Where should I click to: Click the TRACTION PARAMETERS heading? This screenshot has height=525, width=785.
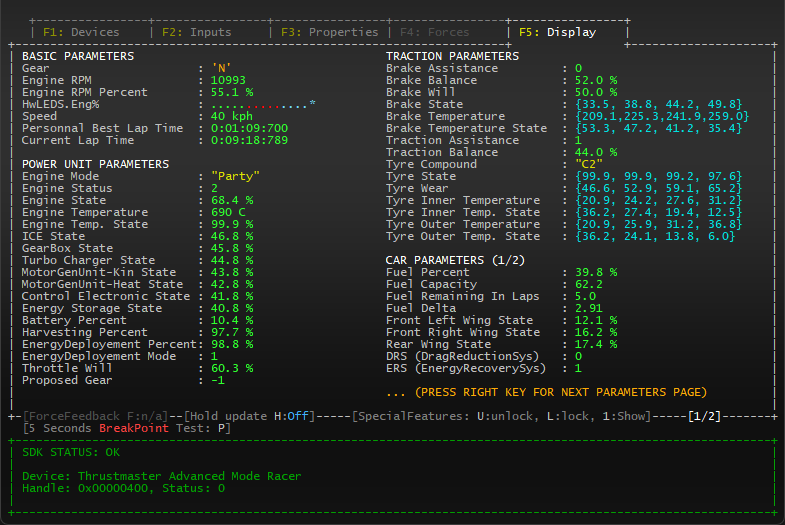[x=453, y=56]
